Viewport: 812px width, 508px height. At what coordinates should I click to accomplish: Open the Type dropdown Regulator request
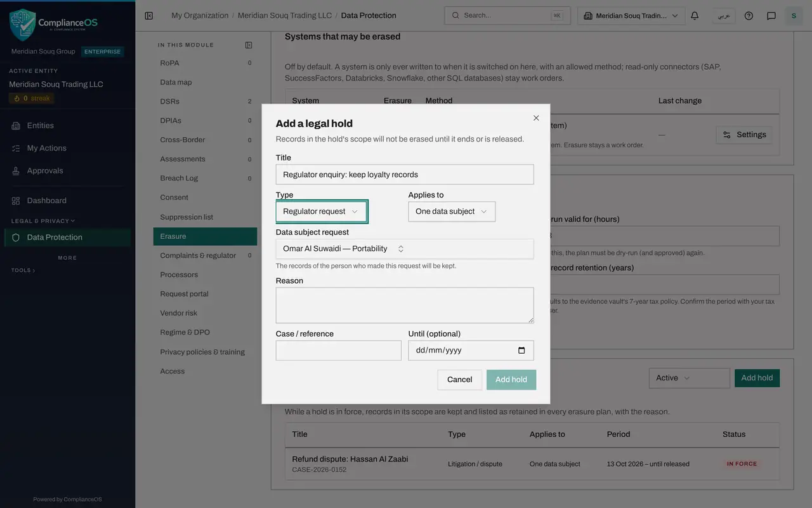coord(321,211)
